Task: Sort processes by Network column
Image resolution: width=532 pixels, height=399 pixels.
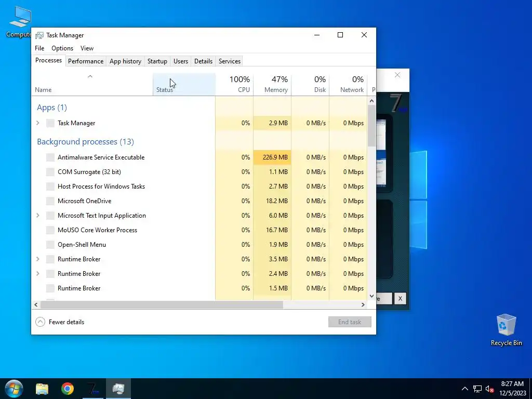Action: coord(349,85)
